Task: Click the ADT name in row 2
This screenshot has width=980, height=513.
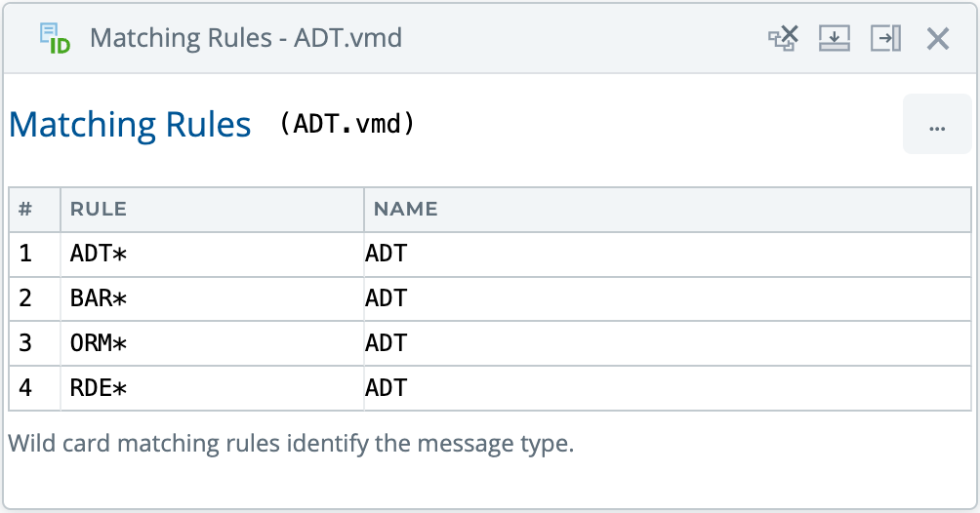Action: 387,298
